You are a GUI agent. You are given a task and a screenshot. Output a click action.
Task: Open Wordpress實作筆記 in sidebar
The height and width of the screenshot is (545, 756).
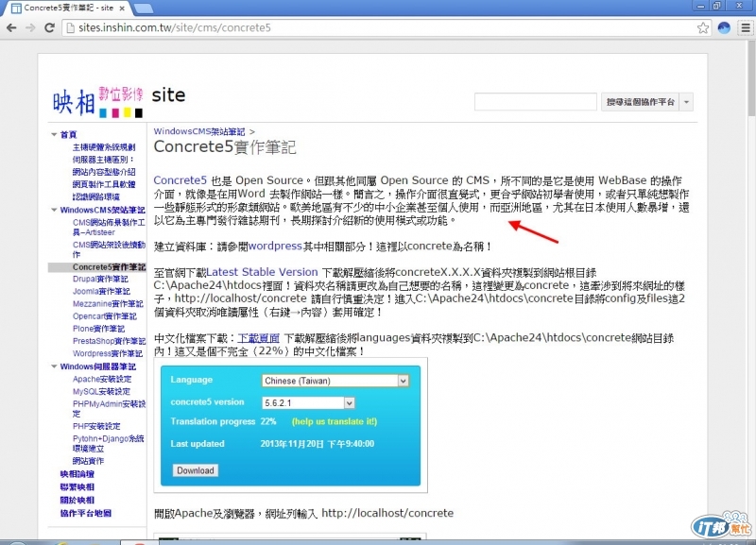coord(108,353)
